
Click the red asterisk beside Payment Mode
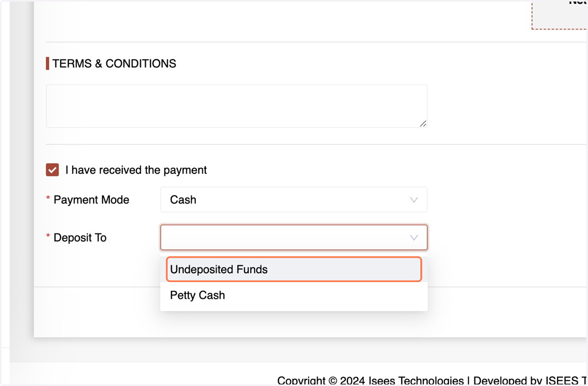point(48,199)
